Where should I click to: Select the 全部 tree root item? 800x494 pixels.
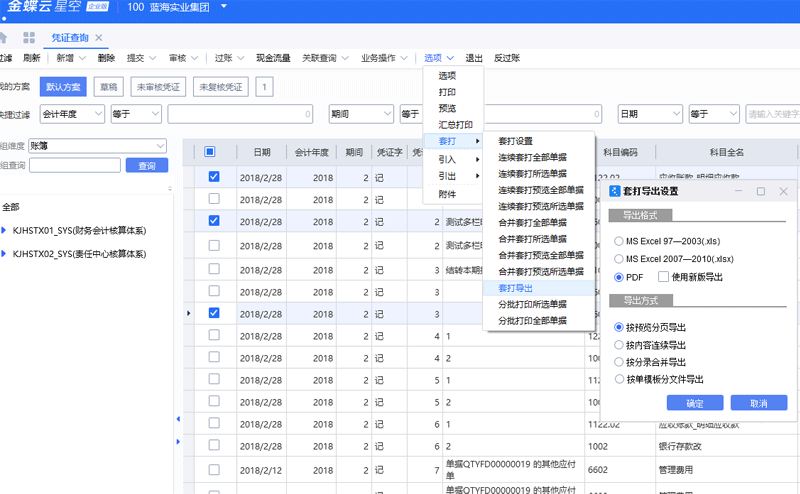point(11,207)
